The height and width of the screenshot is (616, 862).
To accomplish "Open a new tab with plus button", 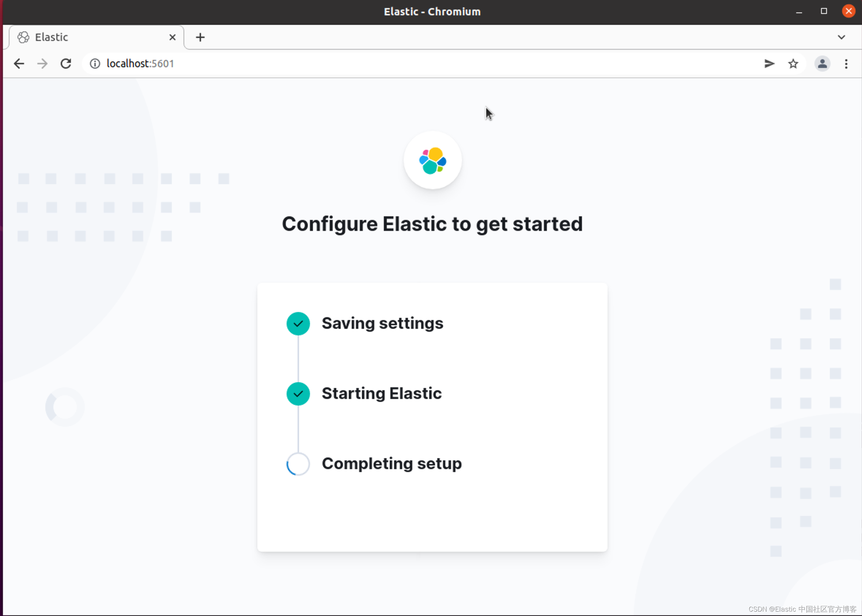I will point(200,37).
